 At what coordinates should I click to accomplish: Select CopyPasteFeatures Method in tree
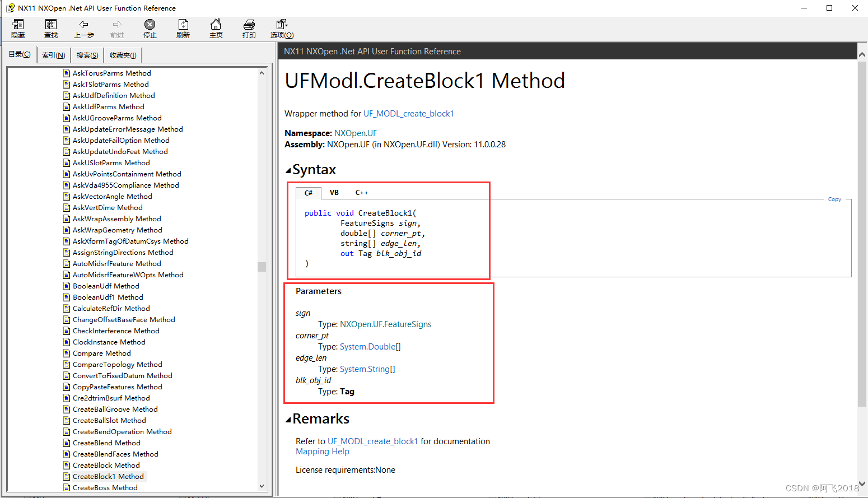118,387
